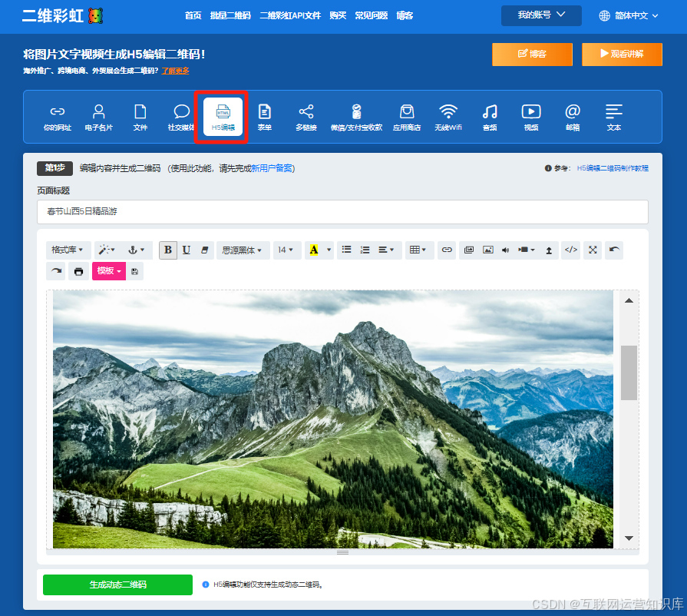The image size is (687, 616).
Task: Undo the last edit
Action: click(614, 250)
